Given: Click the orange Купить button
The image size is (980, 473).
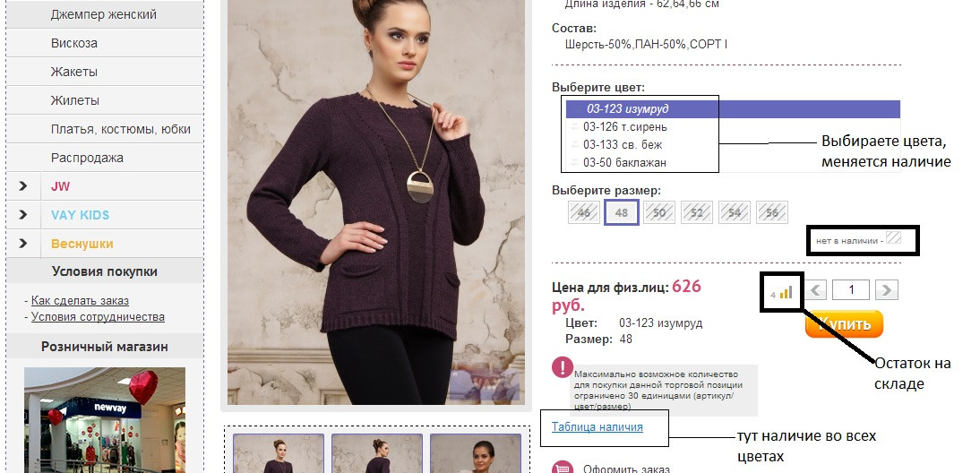Looking at the screenshot, I should pos(844,324).
